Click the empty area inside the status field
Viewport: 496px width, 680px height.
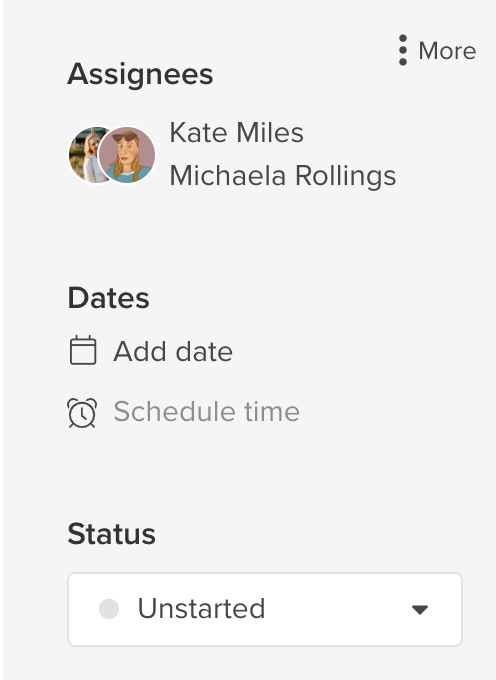pos(338,609)
